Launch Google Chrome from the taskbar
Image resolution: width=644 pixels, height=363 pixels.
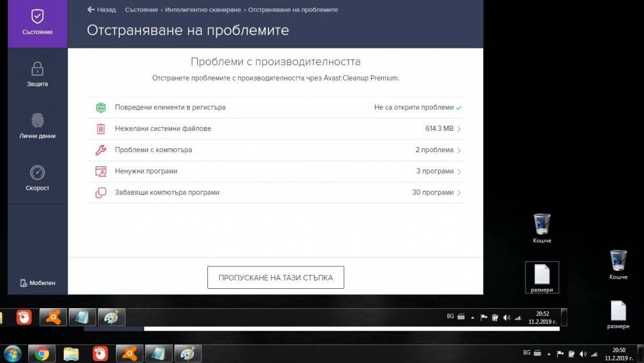coord(41,354)
